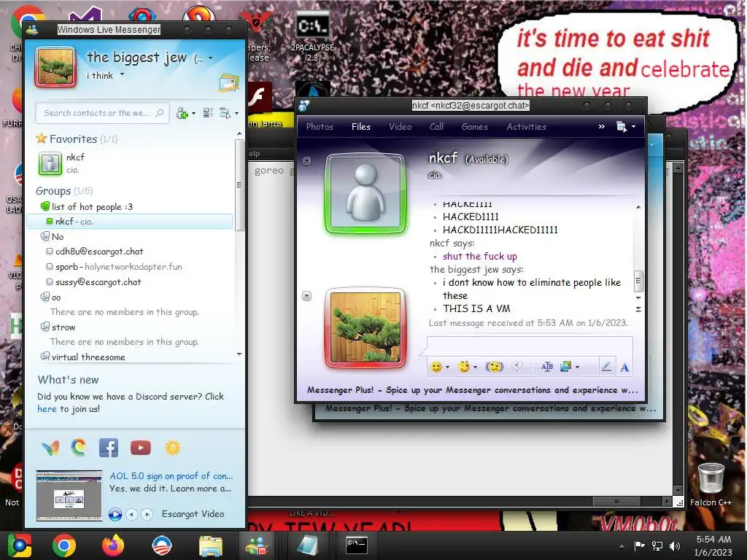The width and height of the screenshot is (747, 560).
Task: Click the sun weather icon in Messenger footer
Action: (x=172, y=448)
